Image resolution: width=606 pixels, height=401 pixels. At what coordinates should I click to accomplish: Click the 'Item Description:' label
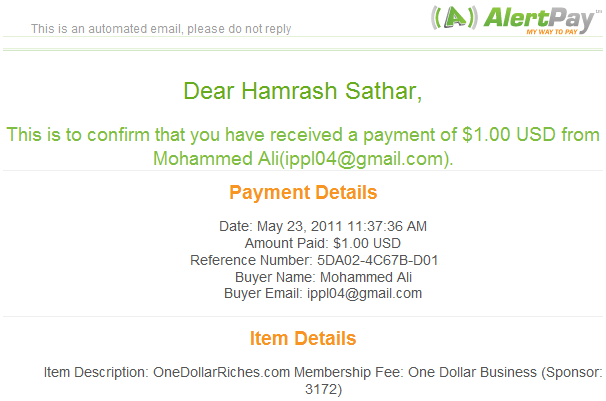(x=96, y=372)
